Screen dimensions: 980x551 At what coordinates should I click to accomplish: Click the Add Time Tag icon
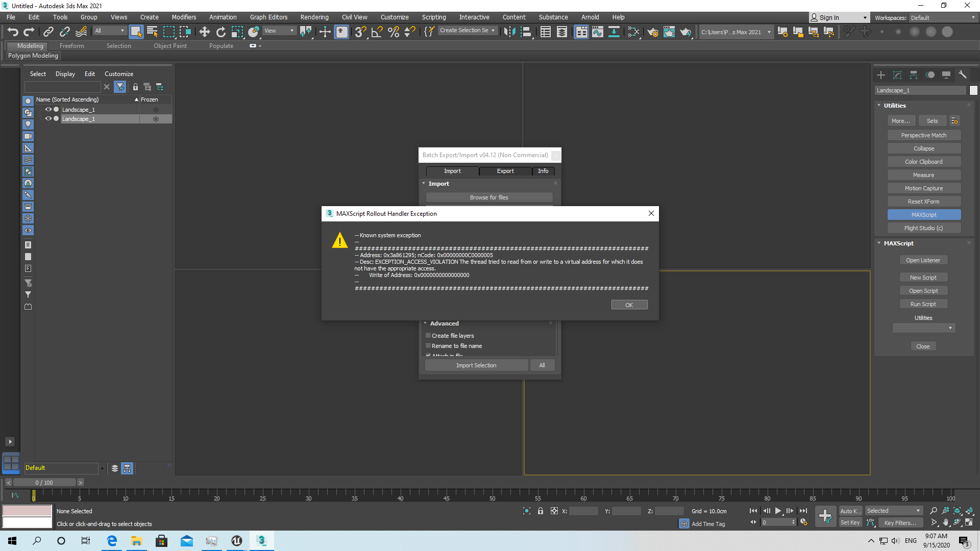(x=684, y=524)
